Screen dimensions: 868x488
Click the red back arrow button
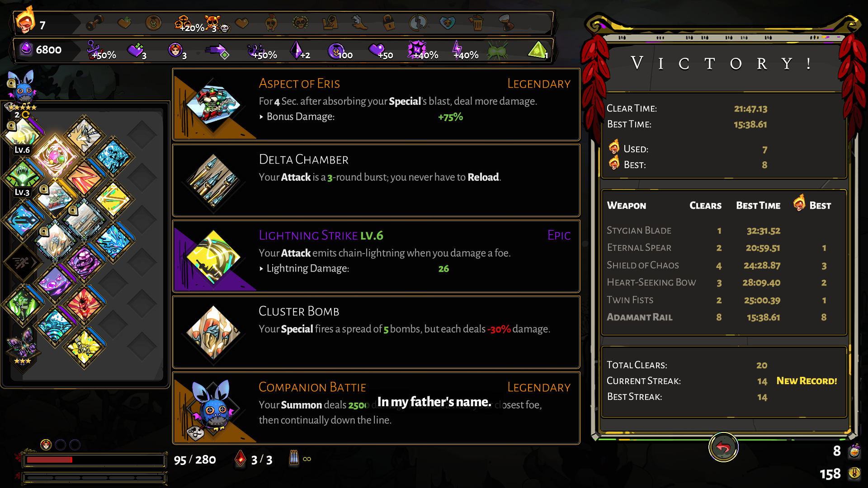723,447
